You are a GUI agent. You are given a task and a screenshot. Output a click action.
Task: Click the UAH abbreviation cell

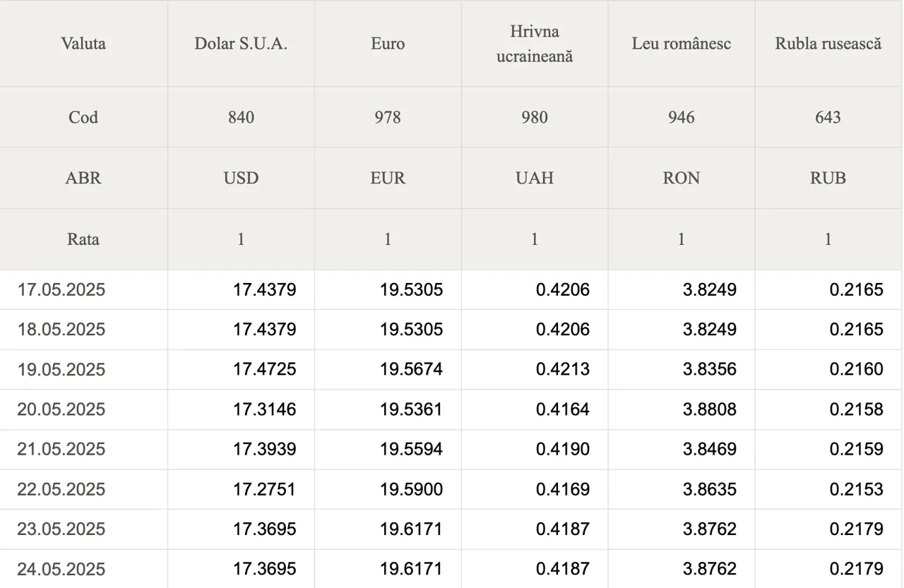535,178
